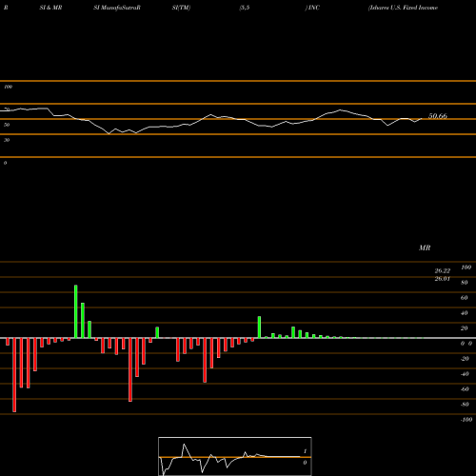Click the -100 label on the MR axis

(466, 420)
